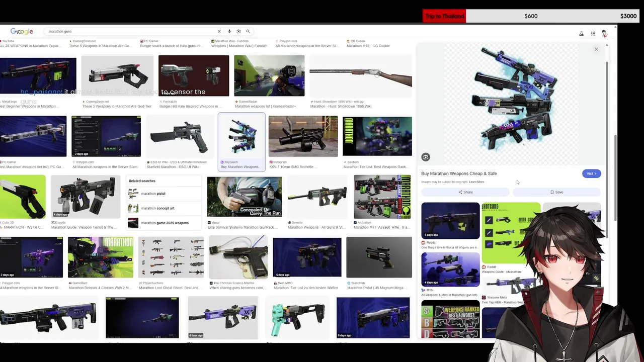Open the PC Gamer weapons tier list image

pyautogui.click(x=33, y=136)
